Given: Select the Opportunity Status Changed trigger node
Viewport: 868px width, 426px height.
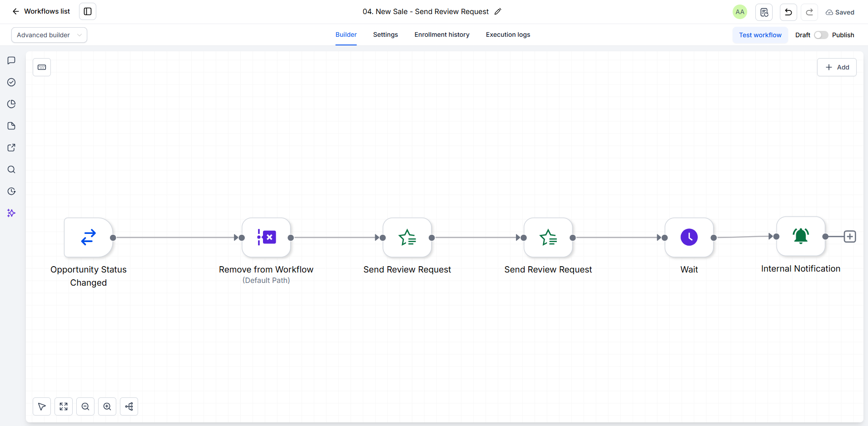Looking at the screenshot, I should pyautogui.click(x=89, y=237).
